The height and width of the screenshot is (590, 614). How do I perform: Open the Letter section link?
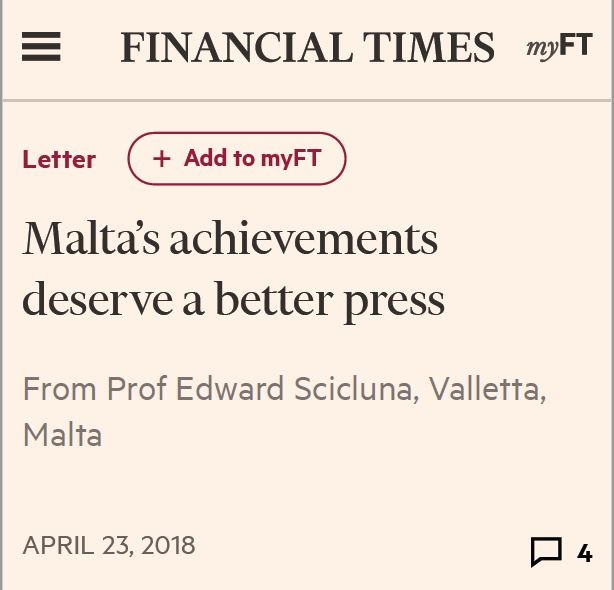pos(59,159)
